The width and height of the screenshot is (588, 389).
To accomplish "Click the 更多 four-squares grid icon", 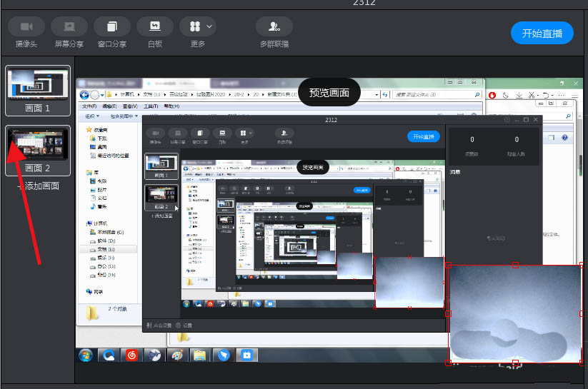I will coord(194,26).
